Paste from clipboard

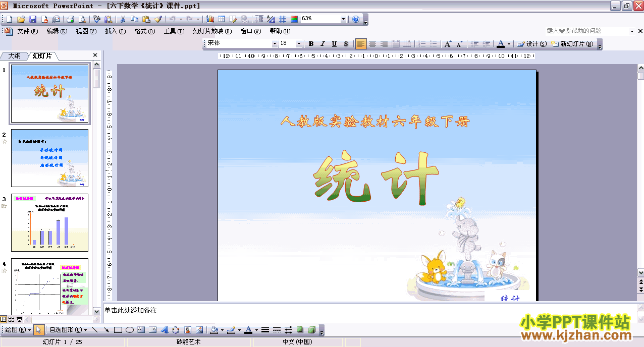click(146, 19)
